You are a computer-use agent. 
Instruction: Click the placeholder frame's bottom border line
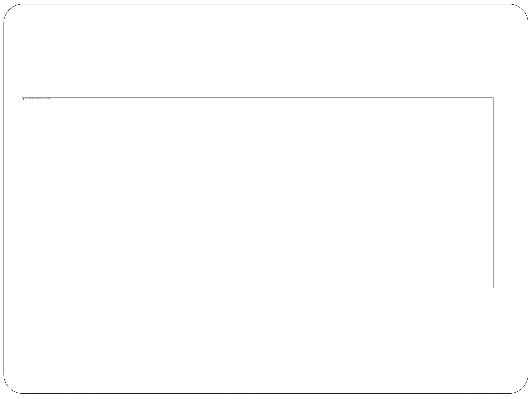tap(258, 288)
